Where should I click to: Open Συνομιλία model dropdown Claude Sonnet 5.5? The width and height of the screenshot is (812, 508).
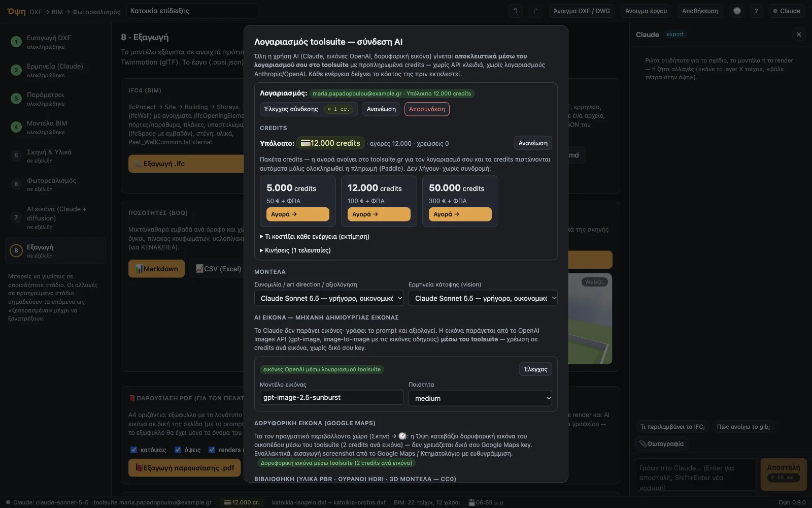coord(328,298)
